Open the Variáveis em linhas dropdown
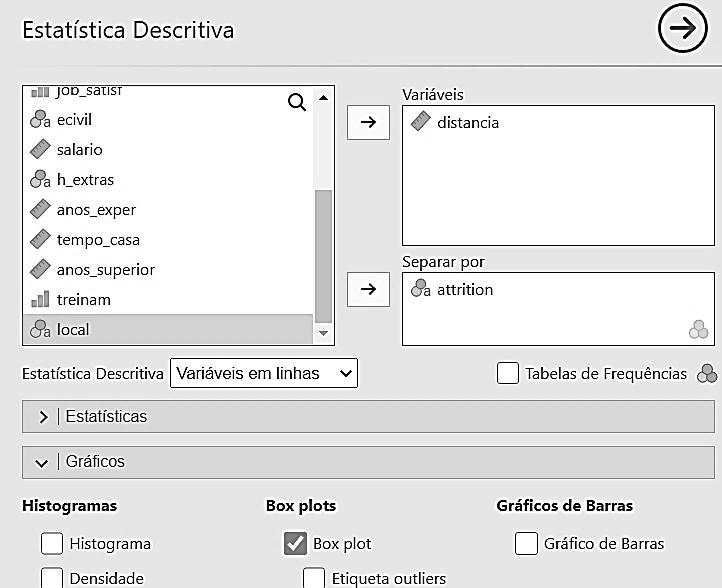This screenshot has width=722, height=588. (x=264, y=373)
